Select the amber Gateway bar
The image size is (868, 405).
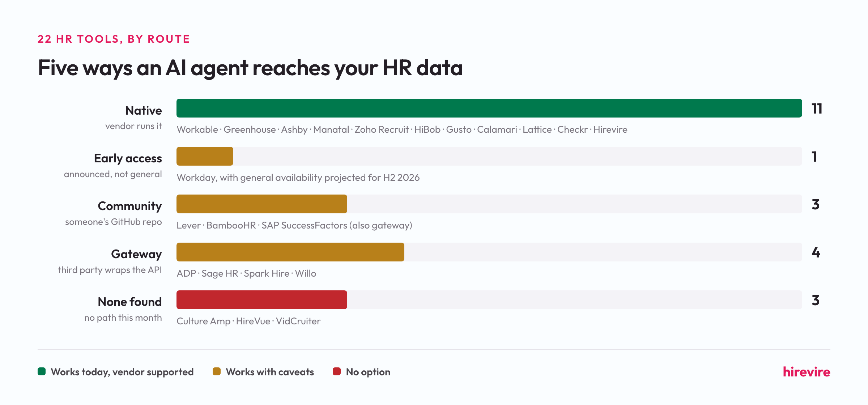290,252
